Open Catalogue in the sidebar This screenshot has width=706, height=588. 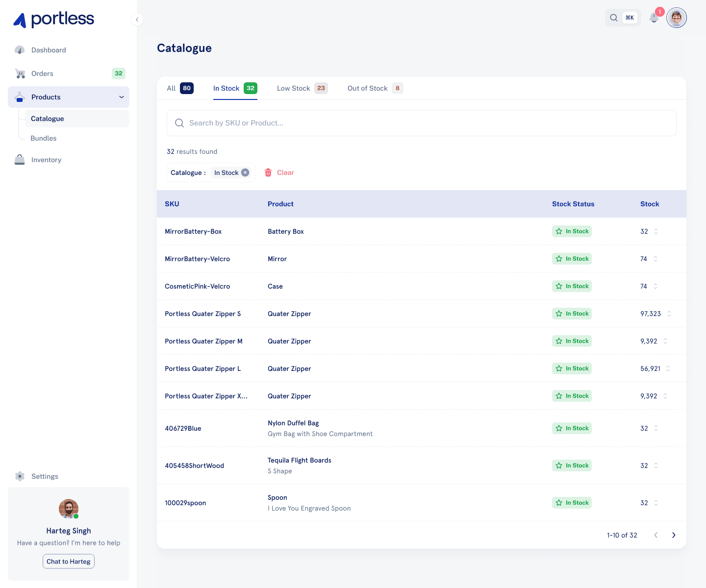(x=77, y=119)
